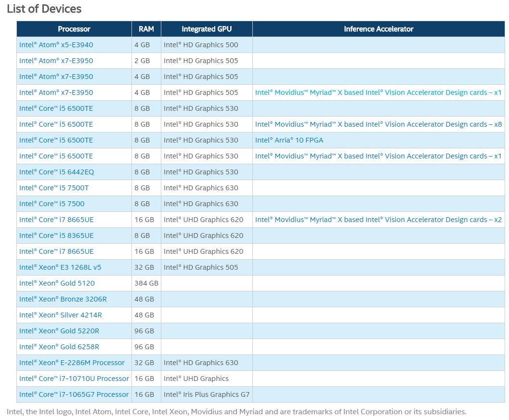
Task: Click the Intel Core i5 6442EQ link
Action: (x=56, y=172)
